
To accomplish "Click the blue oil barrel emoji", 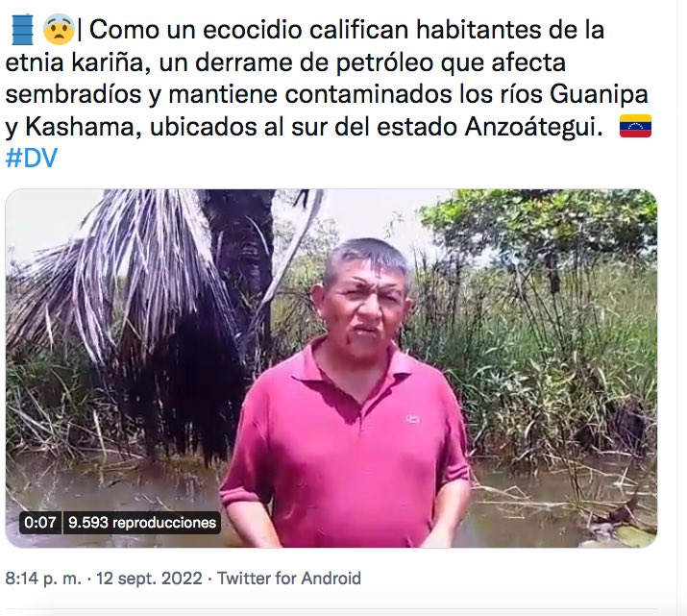I will pyautogui.click(x=22, y=30).
